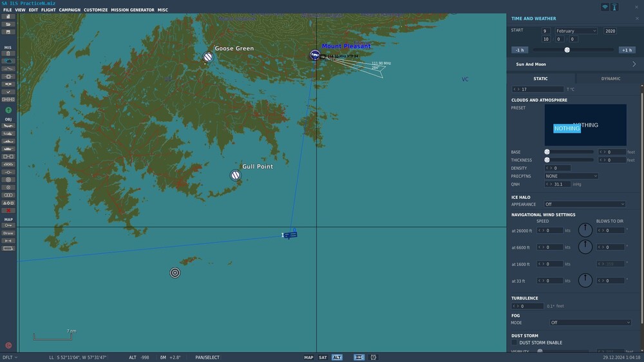Select the blue aircraft unit on the map
The width and height of the screenshot is (644, 362).
290,235
